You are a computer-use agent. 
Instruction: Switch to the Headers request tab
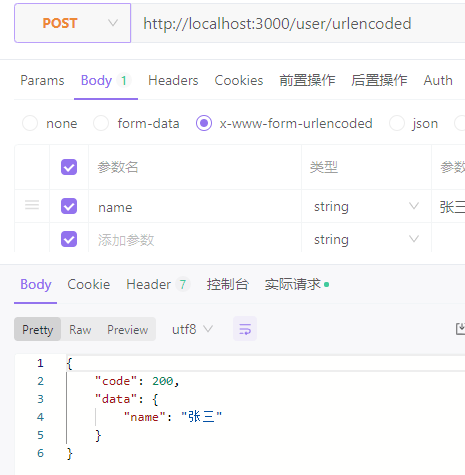coord(173,80)
